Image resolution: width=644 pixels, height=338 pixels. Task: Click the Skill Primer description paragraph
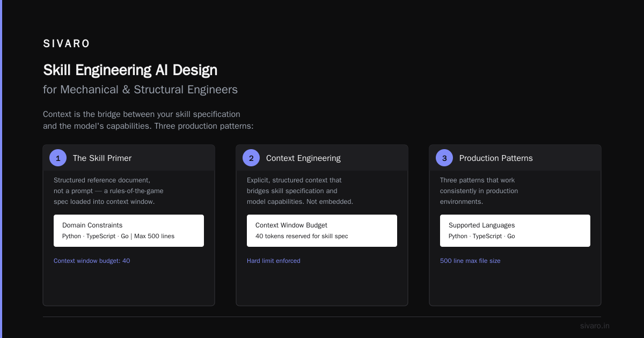coord(108,191)
